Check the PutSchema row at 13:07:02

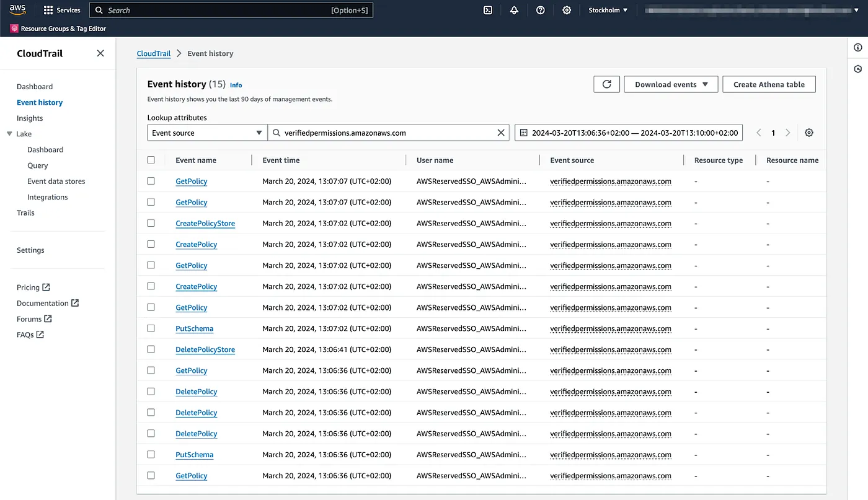point(151,328)
